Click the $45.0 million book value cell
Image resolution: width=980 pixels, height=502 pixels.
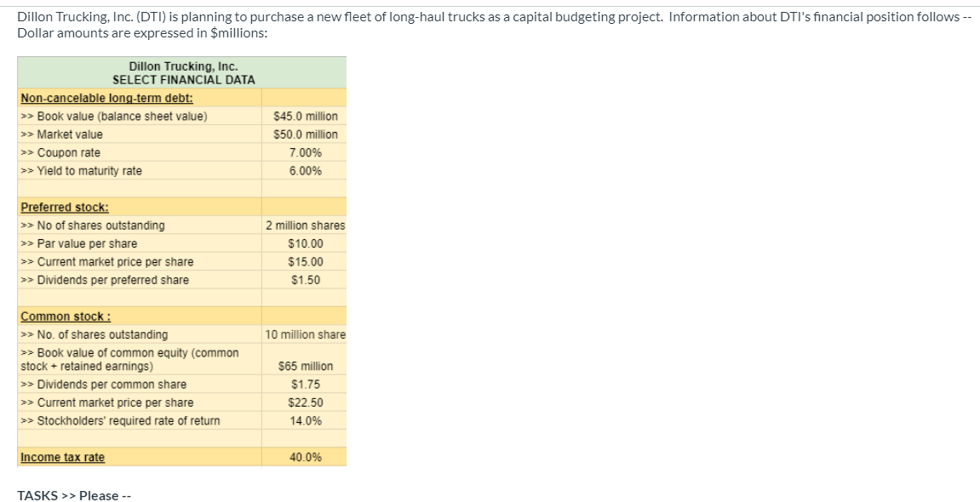(x=305, y=116)
